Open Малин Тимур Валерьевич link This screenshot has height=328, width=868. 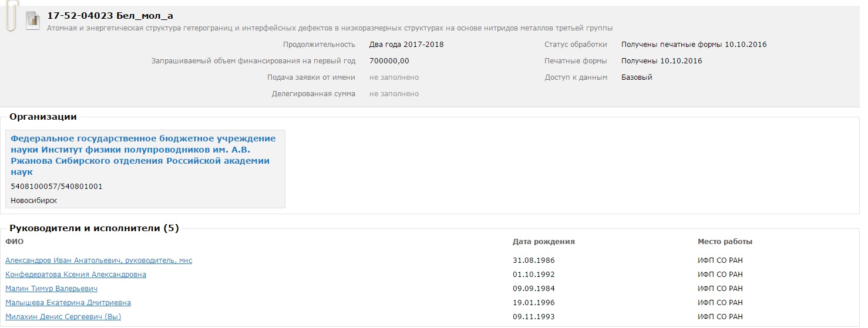pos(51,289)
